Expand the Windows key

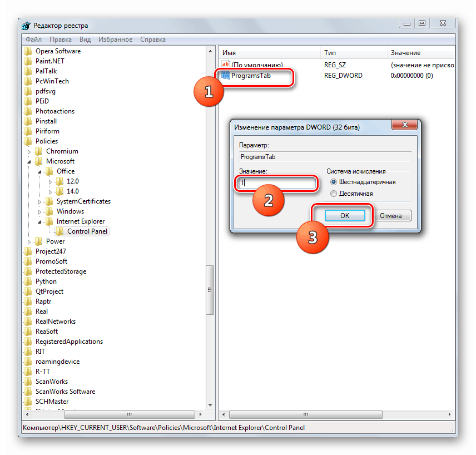coord(40,212)
